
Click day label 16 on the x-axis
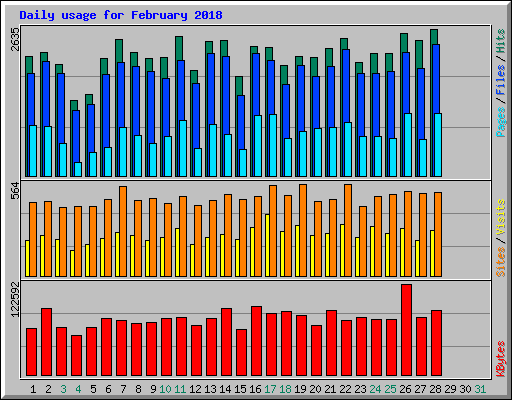(255, 389)
